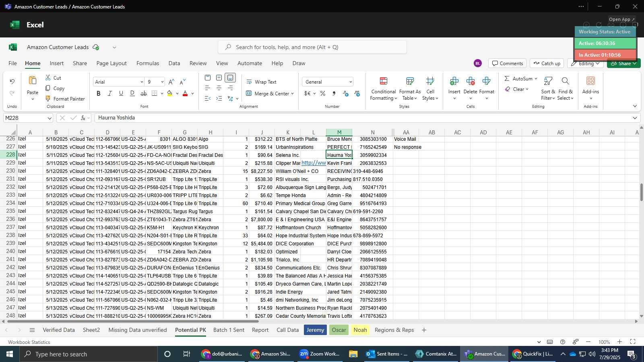Open the http link in row 229
The width and height of the screenshot is (644, 362).
pyautogui.click(x=314, y=163)
